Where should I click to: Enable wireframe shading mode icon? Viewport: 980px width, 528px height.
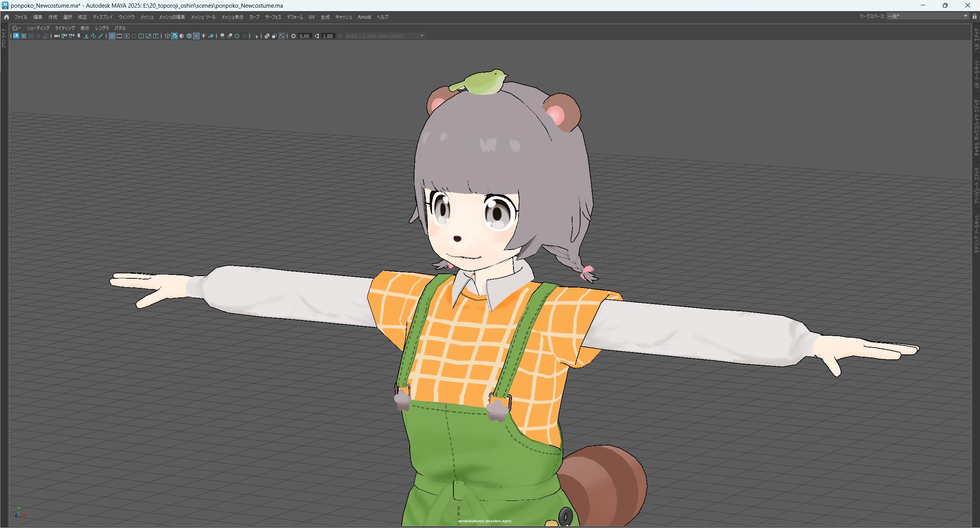click(x=167, y=36)
